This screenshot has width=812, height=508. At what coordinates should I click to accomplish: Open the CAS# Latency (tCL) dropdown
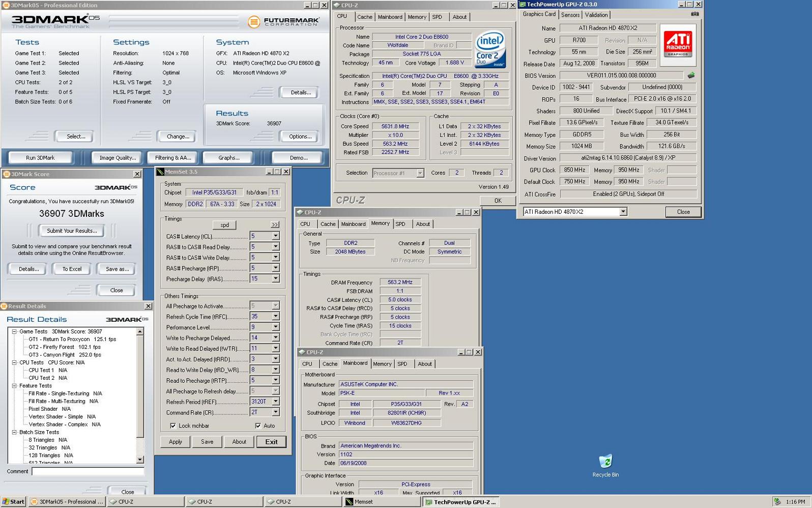(275, 236)
